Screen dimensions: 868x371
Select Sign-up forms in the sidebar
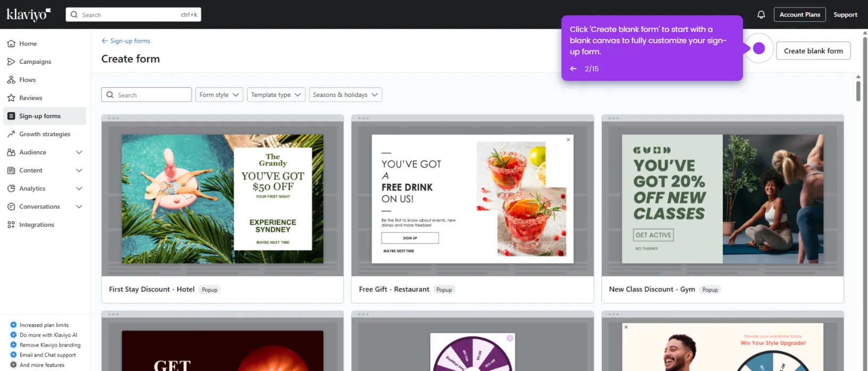point(45,116)
